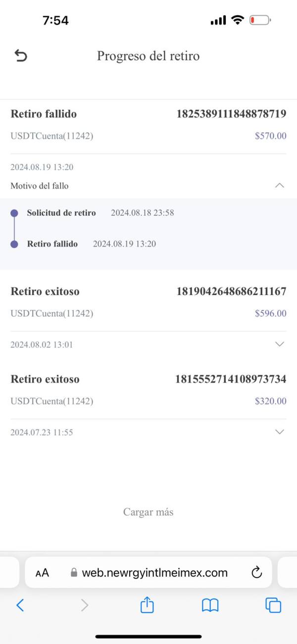Tap the Solicitud de retiro timeline step
Viewport: 297px width, 644px height.
[61, 213]
